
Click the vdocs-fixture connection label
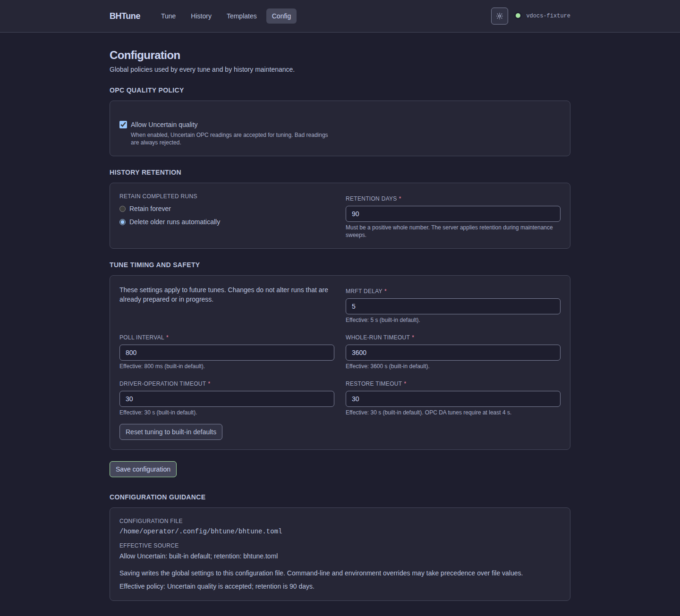(548, 16)
